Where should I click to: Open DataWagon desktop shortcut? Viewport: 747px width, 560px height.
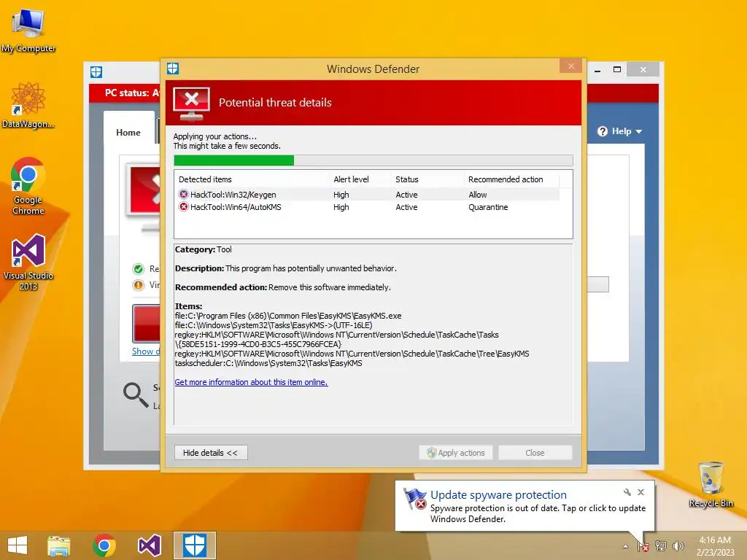tap(28, 105)
